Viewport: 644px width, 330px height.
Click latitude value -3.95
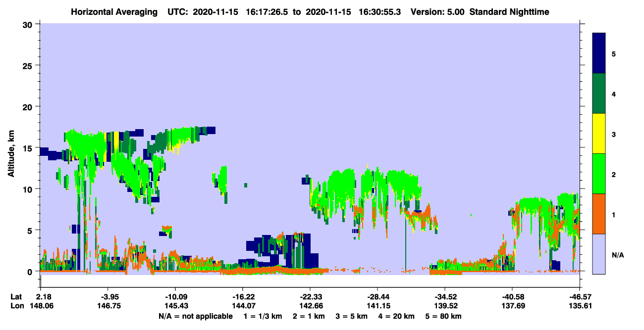(107, 297)
